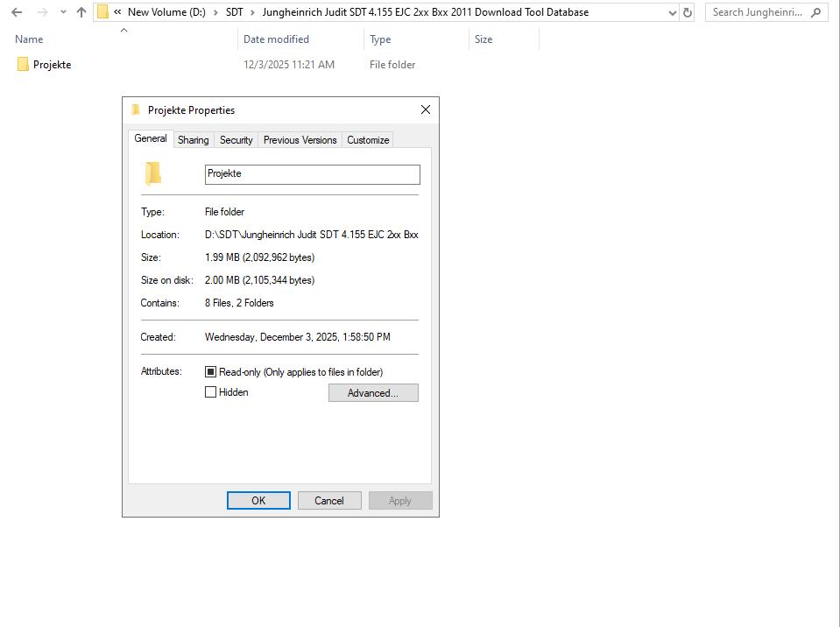Click the 8 Files, 2 Folders text
Viewport: 840px width, 627px height.
point(239,302)
